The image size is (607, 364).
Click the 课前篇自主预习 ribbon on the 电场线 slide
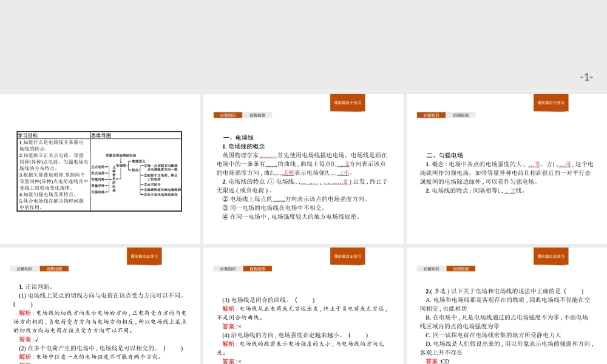point(348,103)
